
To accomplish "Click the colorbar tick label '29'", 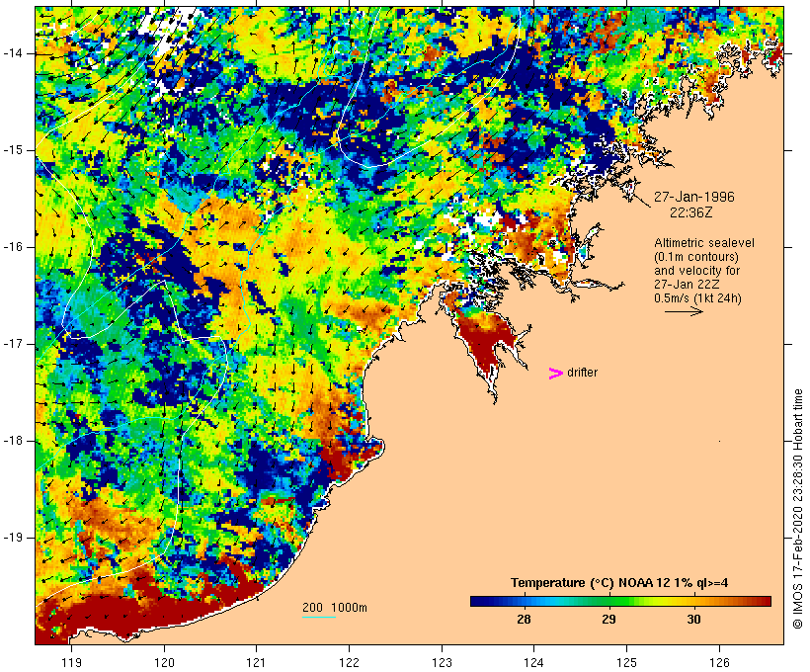I will (609, 620).
